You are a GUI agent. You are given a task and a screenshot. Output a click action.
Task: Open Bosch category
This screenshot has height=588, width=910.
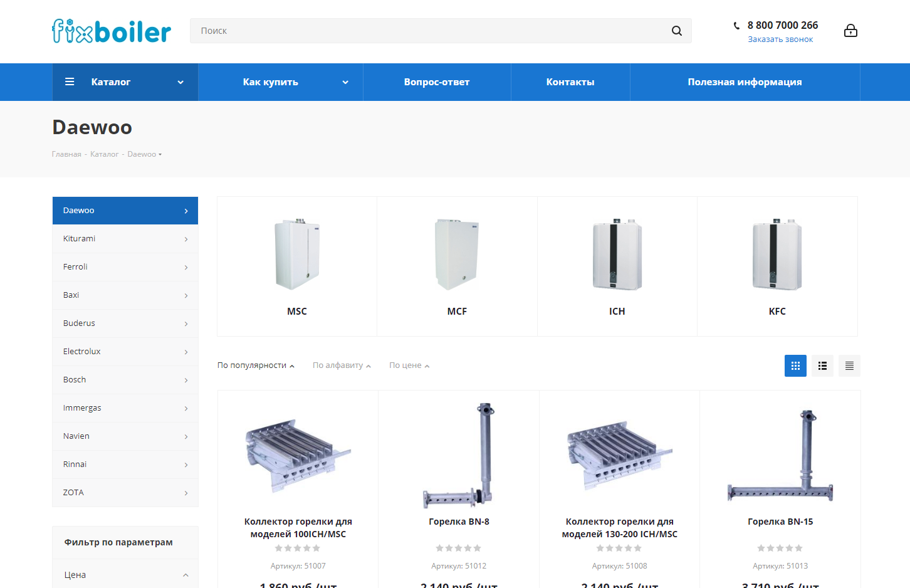tap(125, 380)
